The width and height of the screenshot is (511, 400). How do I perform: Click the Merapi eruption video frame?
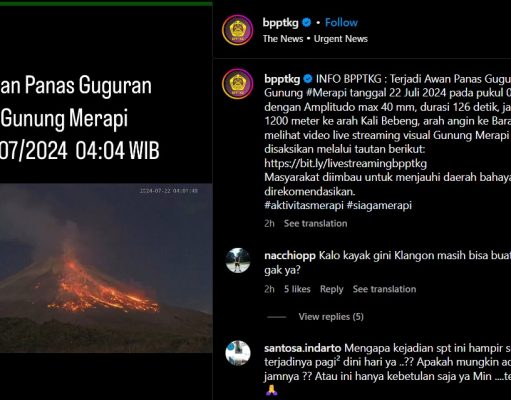point(106,268)
